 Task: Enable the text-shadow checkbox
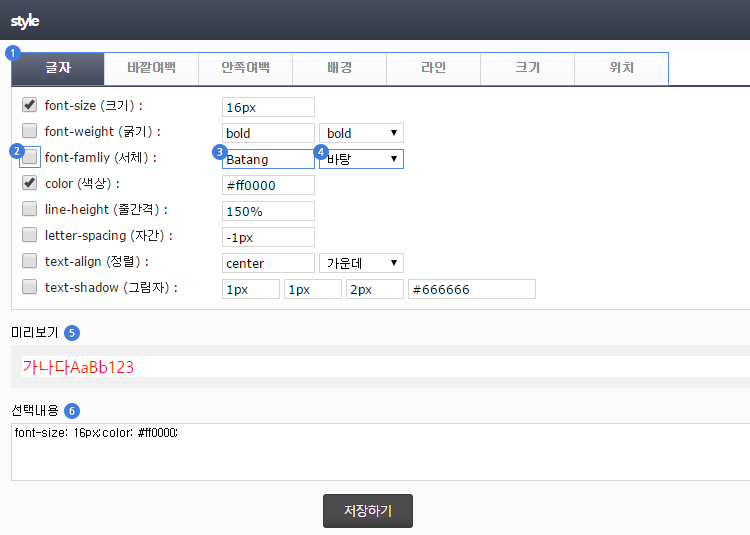(30, 287)
